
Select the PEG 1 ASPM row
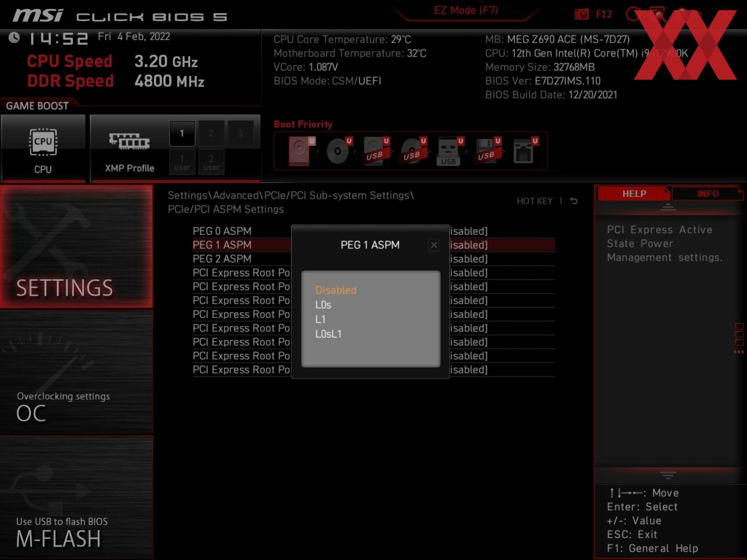[373, 245]
